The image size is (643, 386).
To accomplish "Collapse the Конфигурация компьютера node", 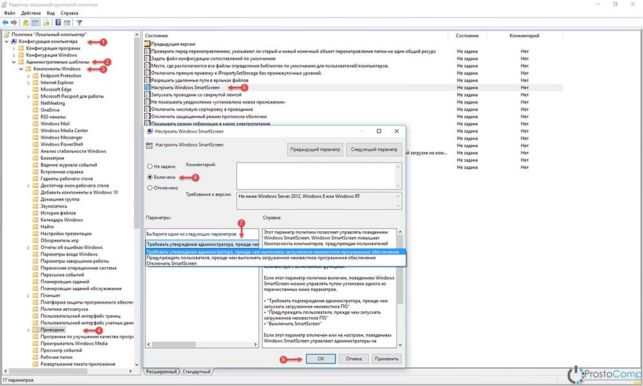I will (x=7, y=42).
